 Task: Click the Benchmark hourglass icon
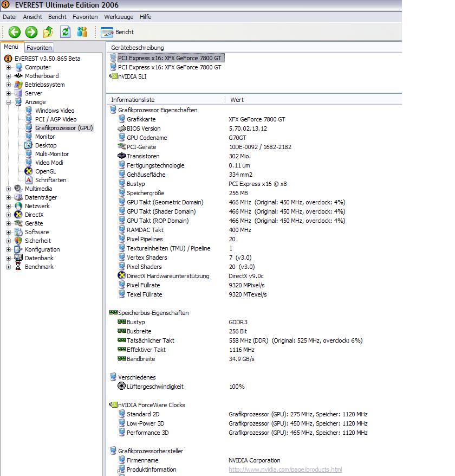(18, 267)
